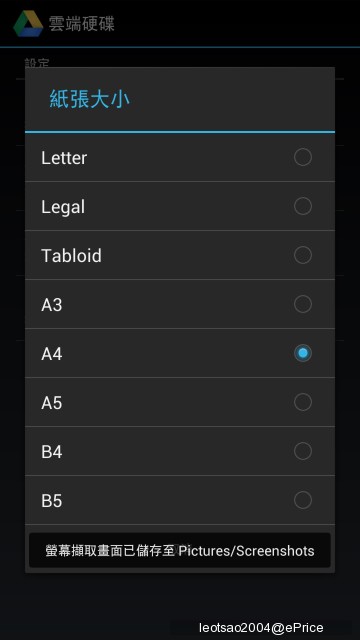Click the A5 paper size label
360x640 pixels.
point(52,403)
